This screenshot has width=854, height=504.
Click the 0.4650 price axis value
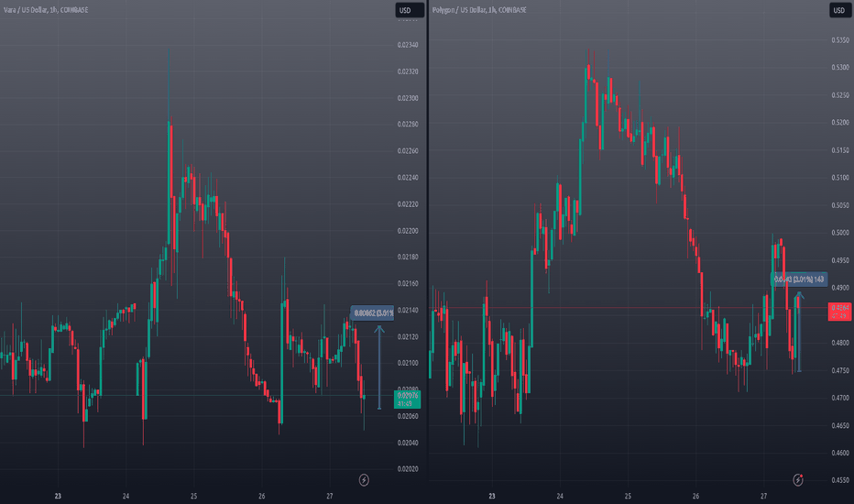pyautogui.click(x=840, y=426)
